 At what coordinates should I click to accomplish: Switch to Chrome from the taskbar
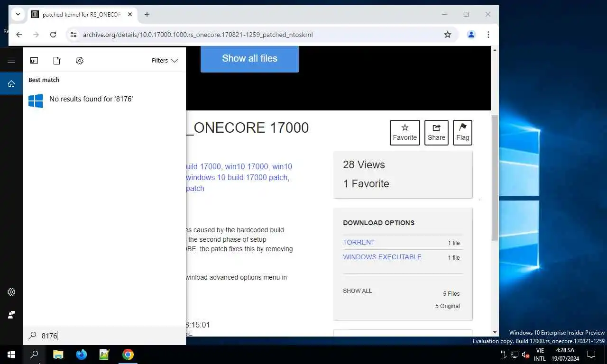tap(128, 355)
